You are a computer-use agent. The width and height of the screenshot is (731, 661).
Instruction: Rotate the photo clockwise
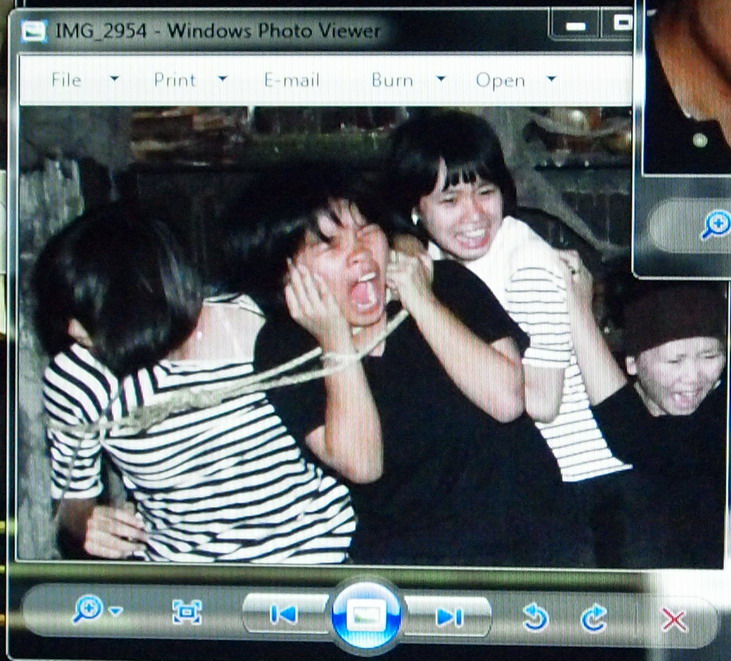594,618
